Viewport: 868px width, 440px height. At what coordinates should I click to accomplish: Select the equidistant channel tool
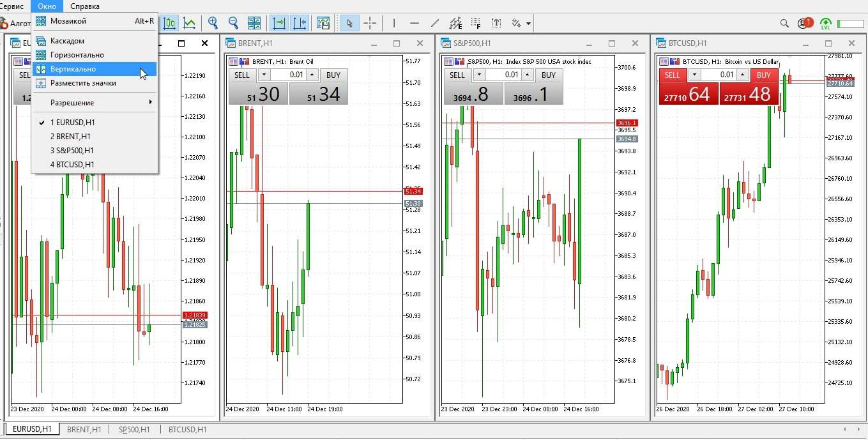[455, 24]
